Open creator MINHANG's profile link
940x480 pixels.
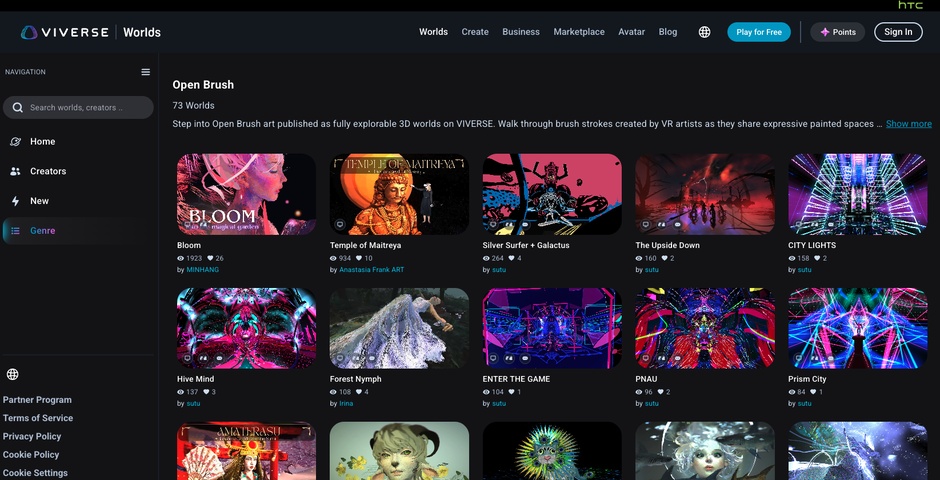[x=203, y=270]
